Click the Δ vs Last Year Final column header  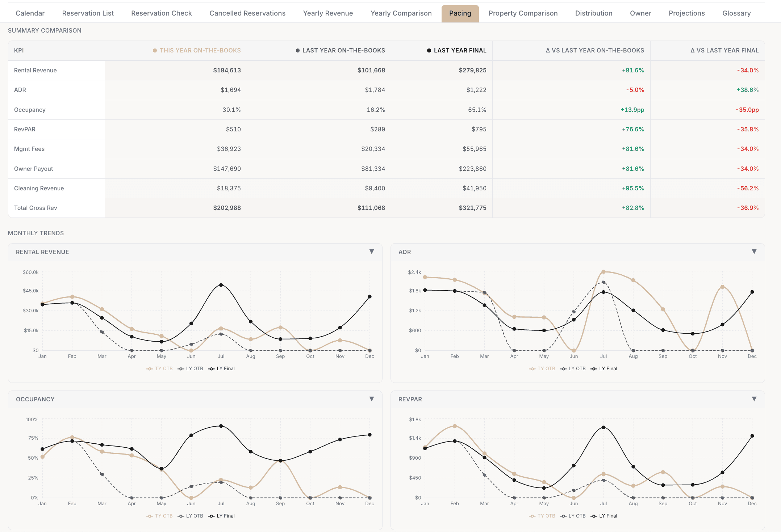[x=724, y=51]
